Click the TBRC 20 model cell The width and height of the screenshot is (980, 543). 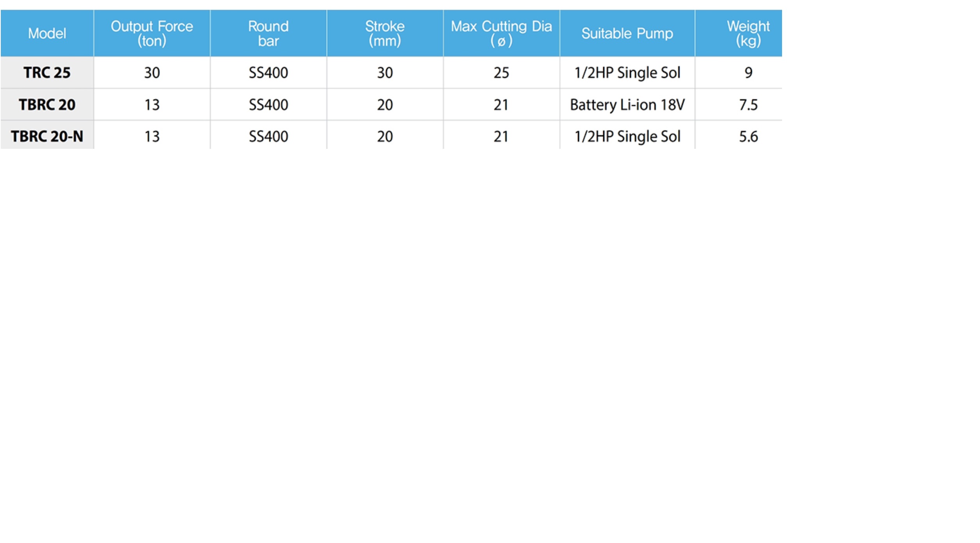tap(47, 105)
